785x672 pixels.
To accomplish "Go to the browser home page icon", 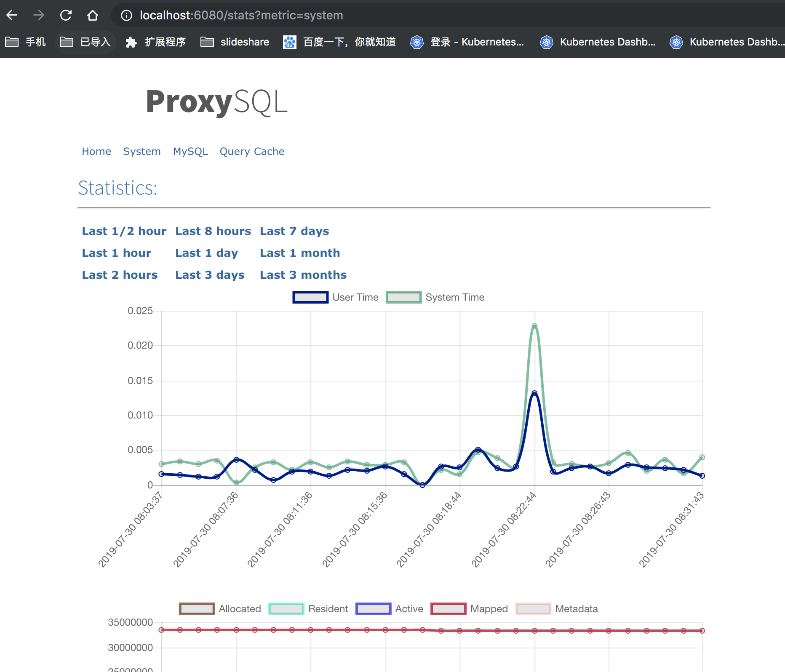I will [x=93, y=15].
